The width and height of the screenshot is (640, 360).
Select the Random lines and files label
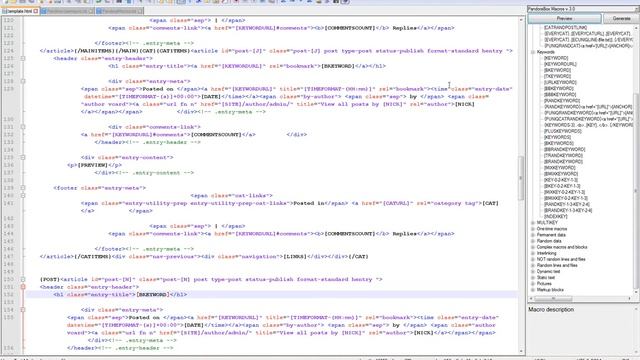[x=557, y=265]
